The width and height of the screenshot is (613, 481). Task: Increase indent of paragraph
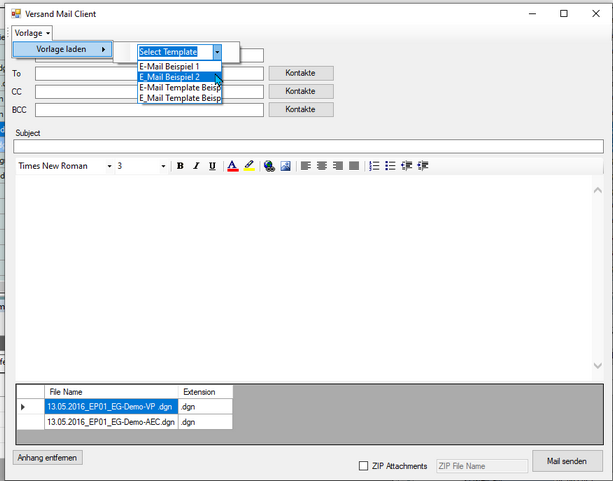[423, 166]
